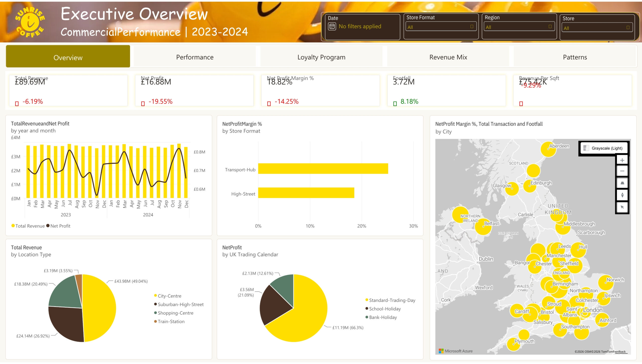Select the Patterns tab

coord(575,57)
